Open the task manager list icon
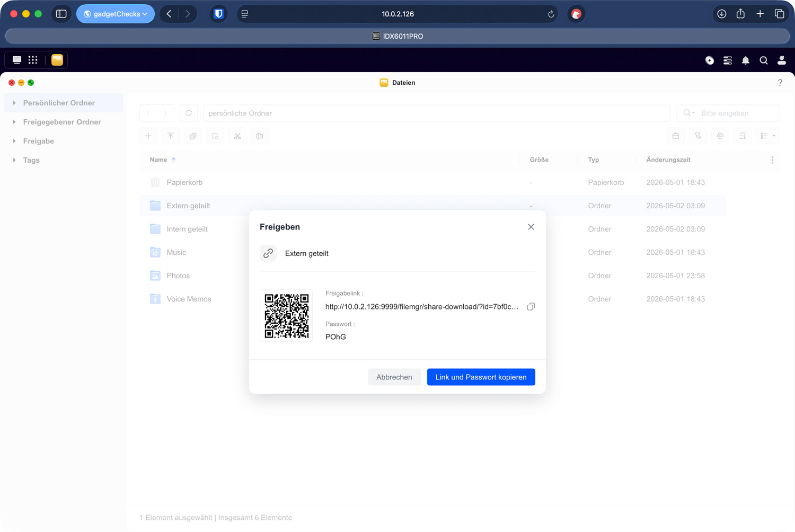 pos(727,60)
